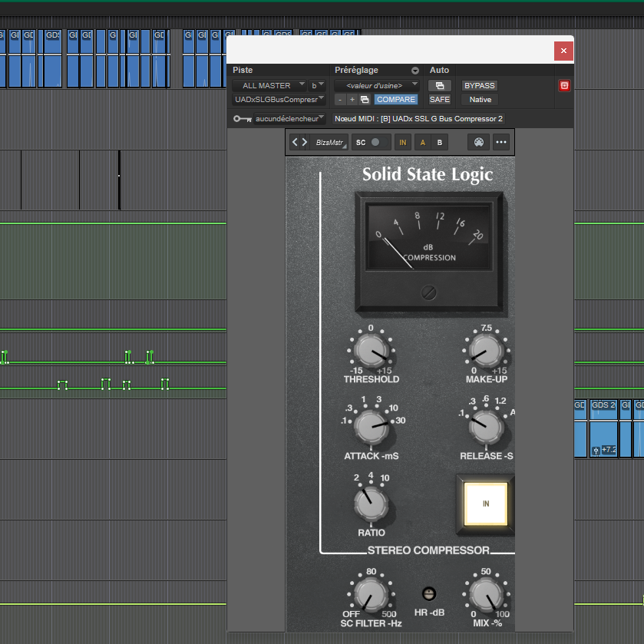Click the RATIO knob
Screen dimensions: 644x644
371,504
